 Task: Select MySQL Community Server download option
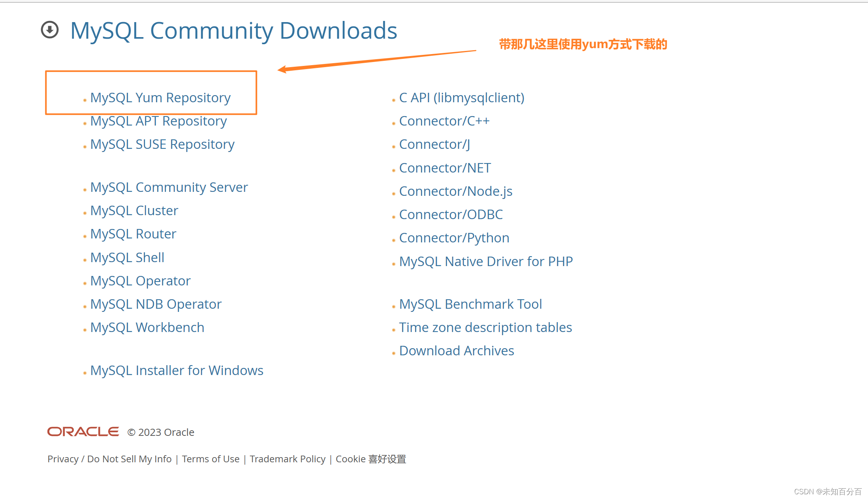click(x=169, y=187)
